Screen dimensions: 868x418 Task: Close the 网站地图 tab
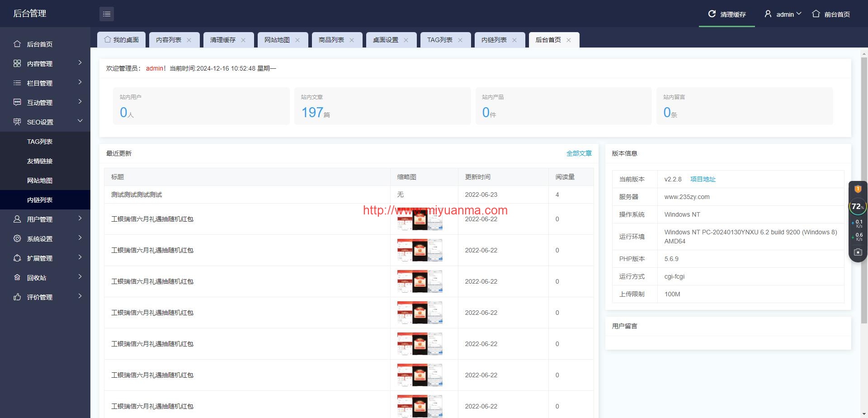[x=297, y=40]
